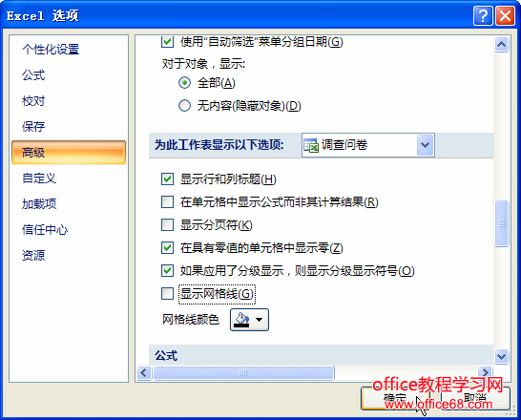The height and width of the screenshot is (420, 521).
Task: Click the gridline color paint bucket icon
Action: [241, 320]
